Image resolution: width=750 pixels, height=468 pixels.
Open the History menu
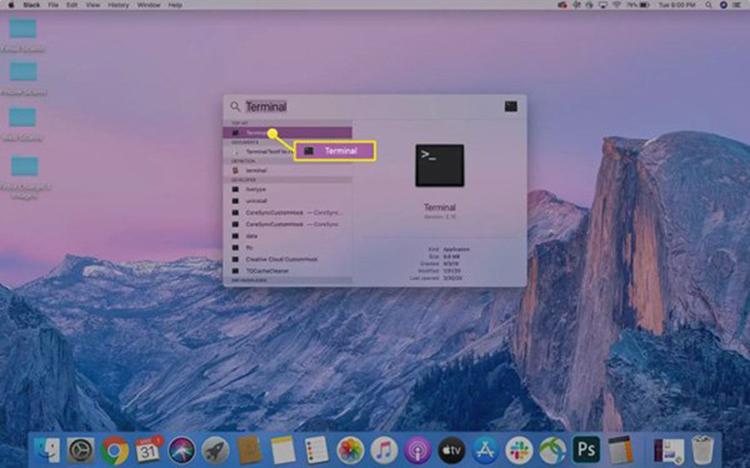point(118,5)
